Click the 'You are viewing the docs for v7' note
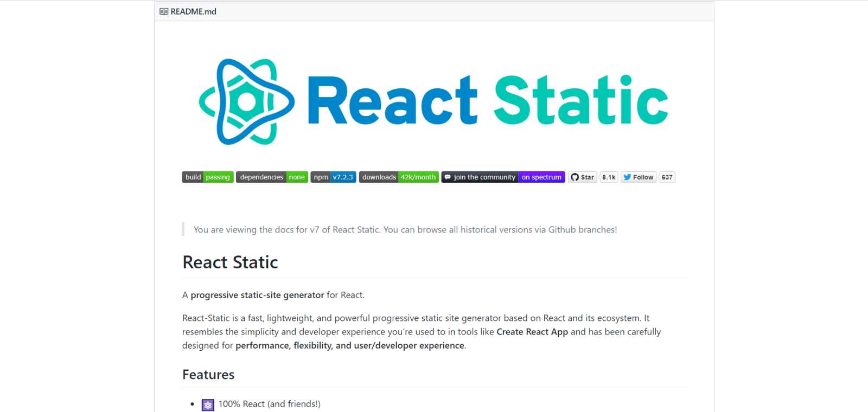 [405, 229]
